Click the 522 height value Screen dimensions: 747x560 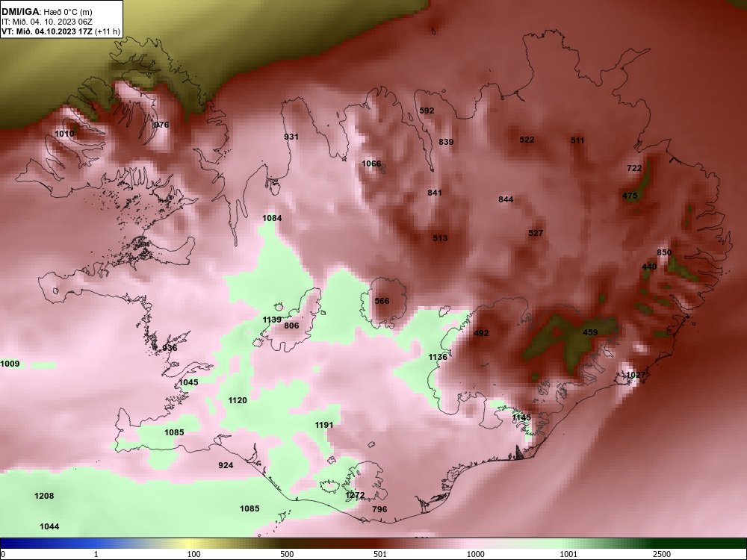527,140
